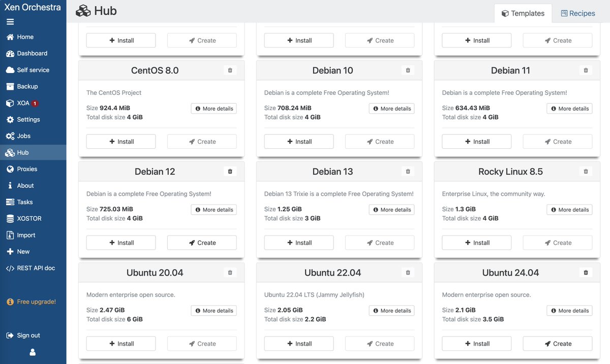610x364 pixels.
Task: Switch to the Templates tab
Action: click(523, 13)
